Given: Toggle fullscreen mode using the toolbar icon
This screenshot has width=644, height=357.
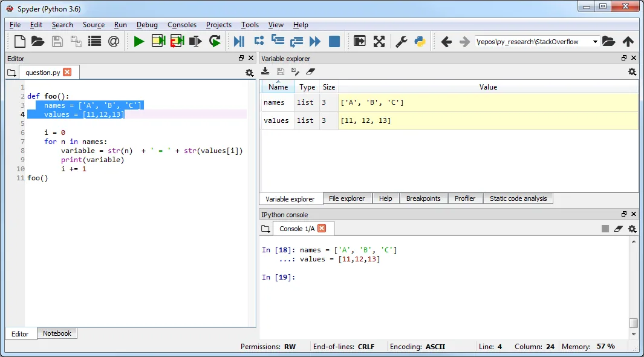Looking at the screenshot, I should [x=379, y=41].
